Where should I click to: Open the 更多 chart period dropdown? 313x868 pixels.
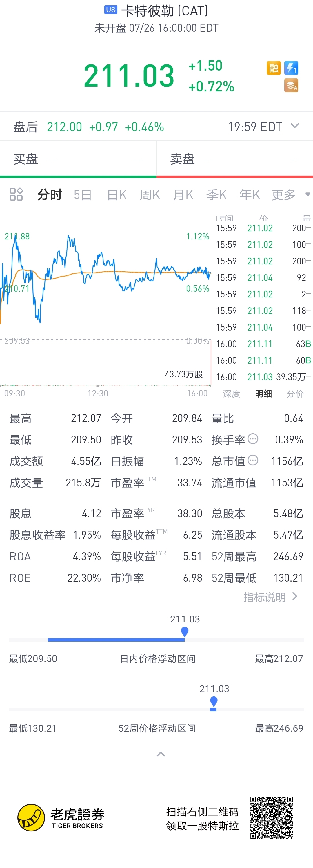coord(291,194)
